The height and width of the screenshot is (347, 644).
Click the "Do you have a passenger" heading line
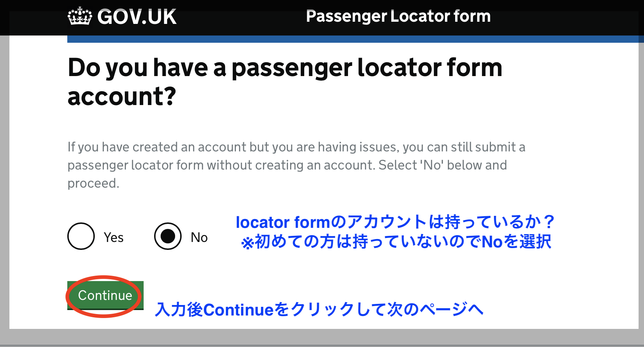coord(285,68)
